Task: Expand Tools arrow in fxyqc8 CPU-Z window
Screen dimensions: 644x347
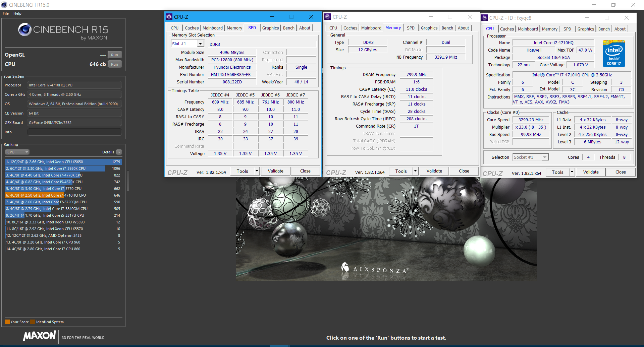Action: pyautogui.click(x=572, y=172)
